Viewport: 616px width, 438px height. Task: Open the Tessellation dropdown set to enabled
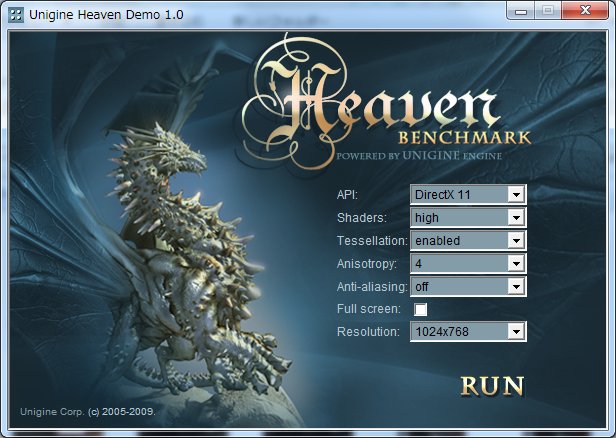467,240
